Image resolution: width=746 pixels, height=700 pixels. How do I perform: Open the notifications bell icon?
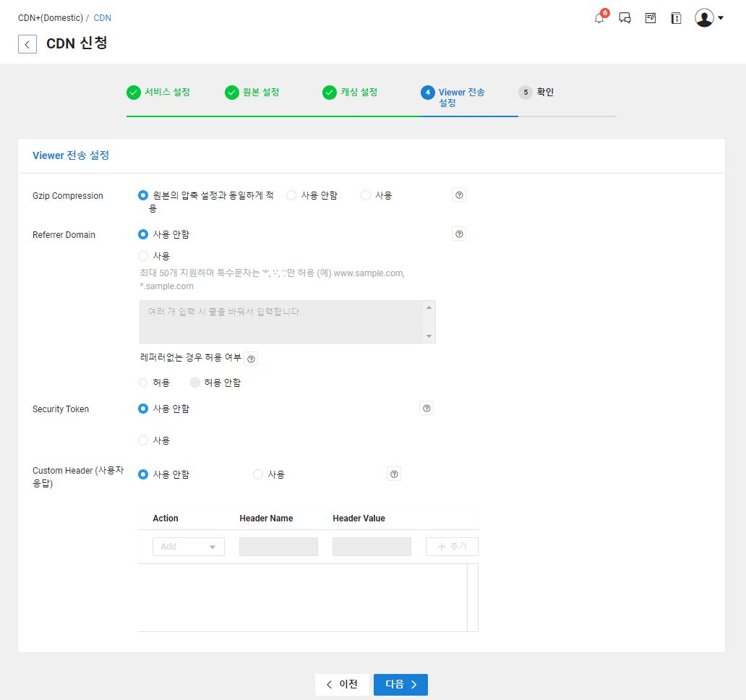pyautogui.click(x=599, y=18)
